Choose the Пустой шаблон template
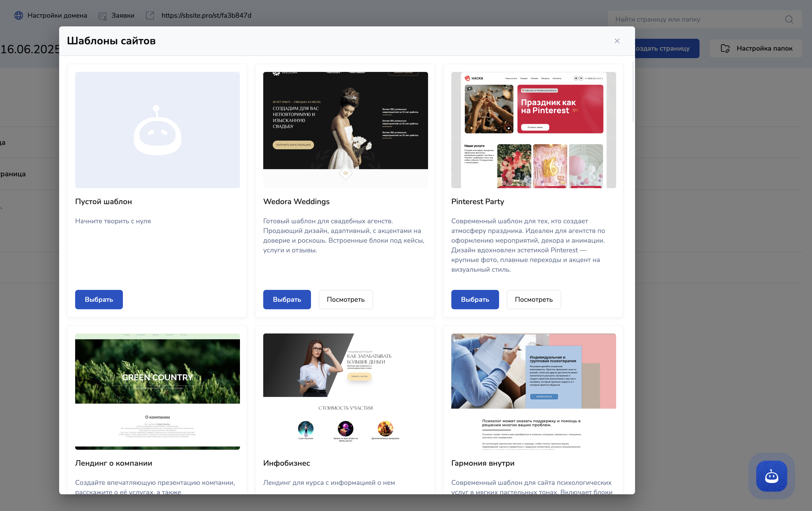 click(99, 300)
